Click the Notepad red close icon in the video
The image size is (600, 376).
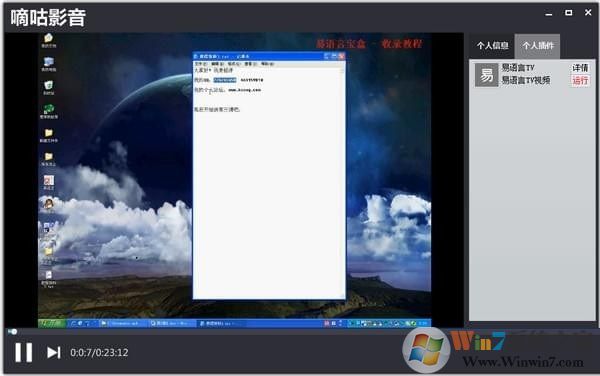342,56
